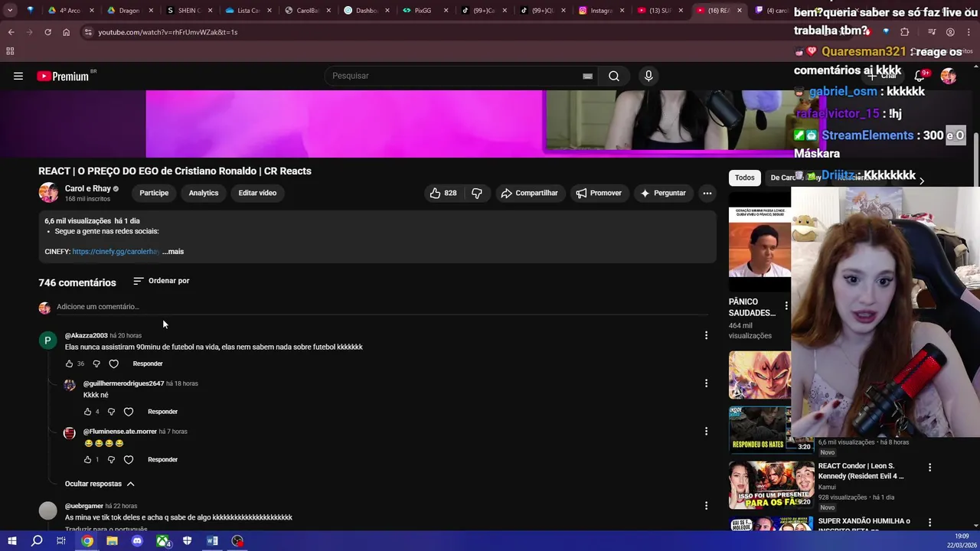980x551 pixels.
Task: Open options menu for @uebrgamer comment
Action: (x=706, y=505)
